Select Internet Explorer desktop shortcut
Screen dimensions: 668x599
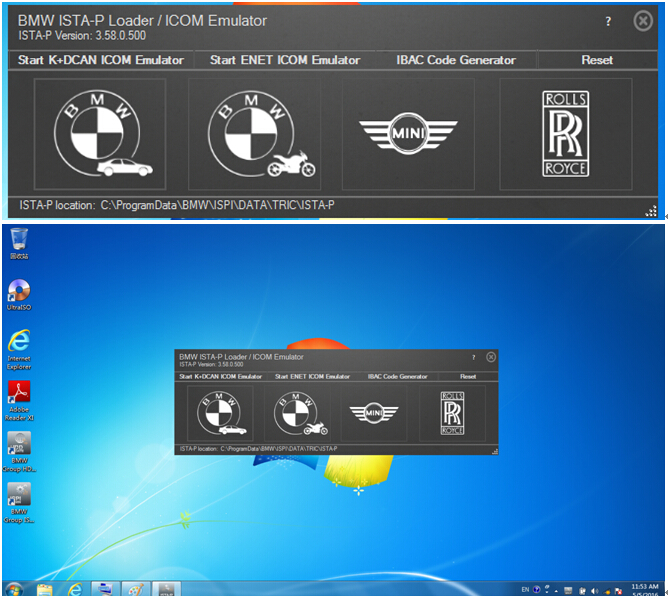click(x=19, y=349)
